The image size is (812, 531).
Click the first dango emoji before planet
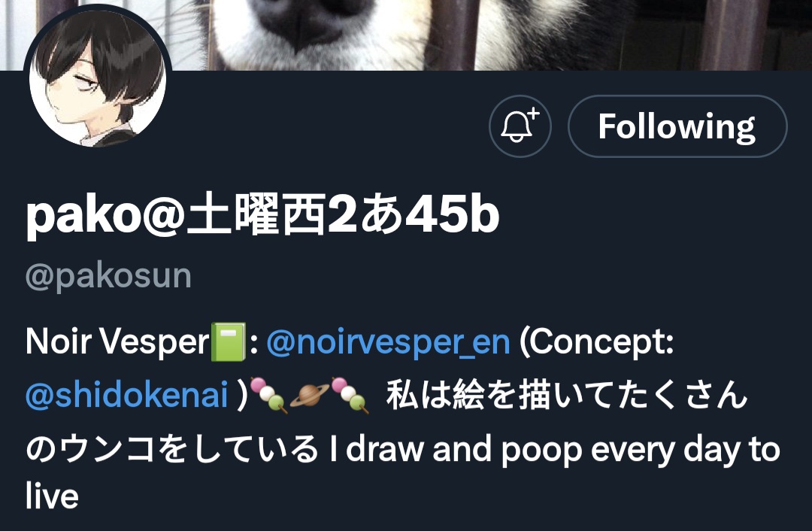click(268, 396)
